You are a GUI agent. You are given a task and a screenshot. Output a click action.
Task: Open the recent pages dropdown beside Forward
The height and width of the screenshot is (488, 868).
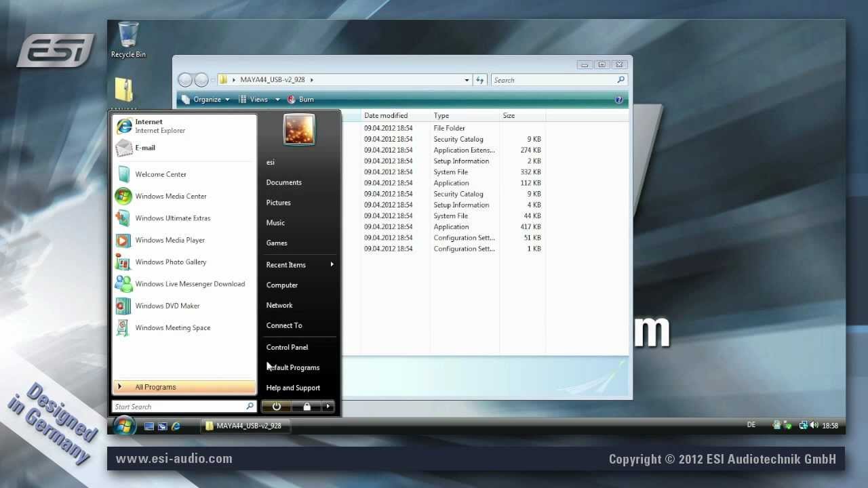(x=212, y=80)
